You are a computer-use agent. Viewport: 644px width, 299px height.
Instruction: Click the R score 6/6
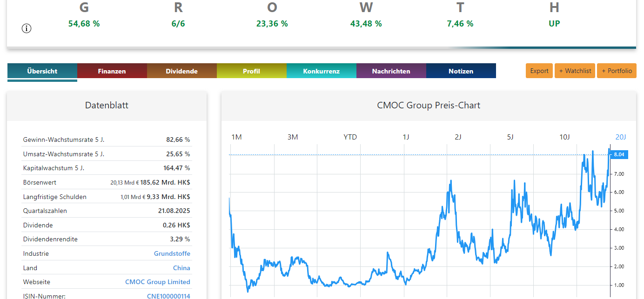[x=178, y=23]
